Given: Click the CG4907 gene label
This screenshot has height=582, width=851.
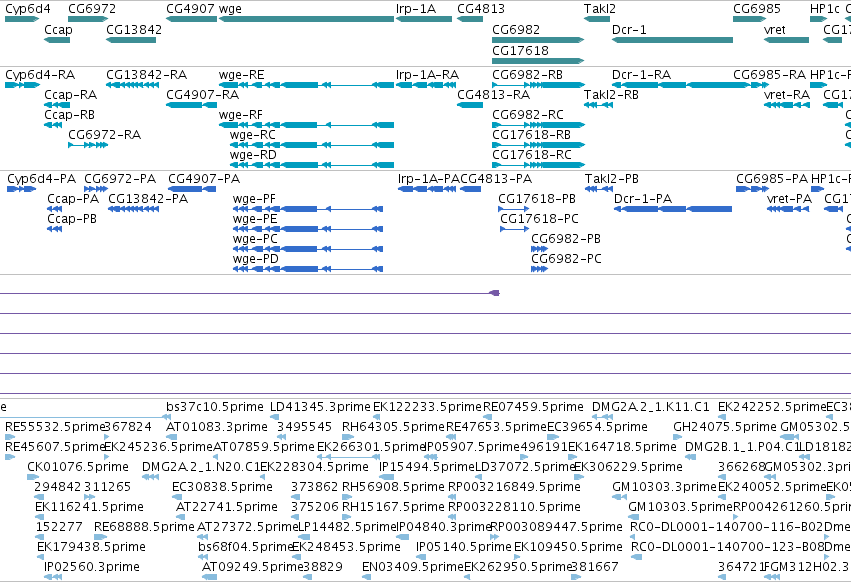Looking at the screenshot, I should (x=190, y=9).
